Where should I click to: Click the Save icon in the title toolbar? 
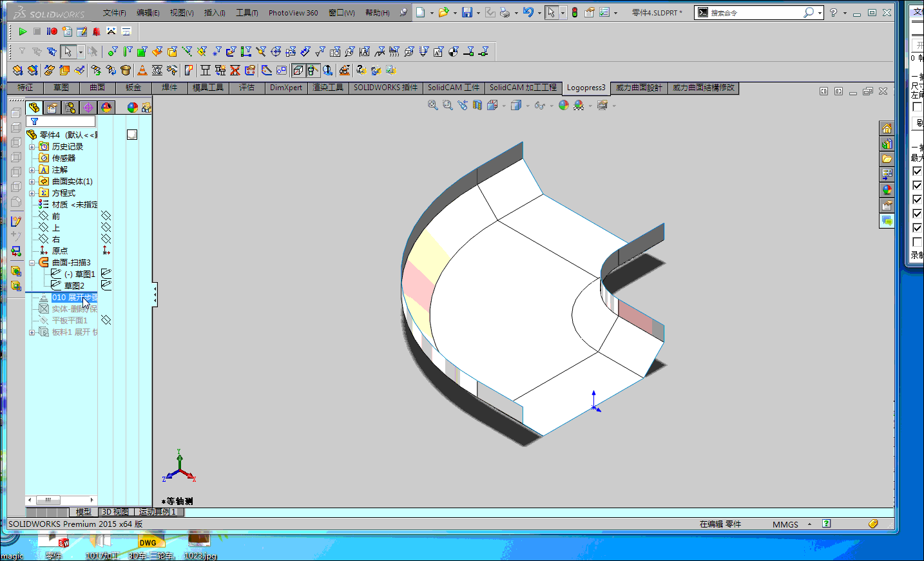pos(467,12)
